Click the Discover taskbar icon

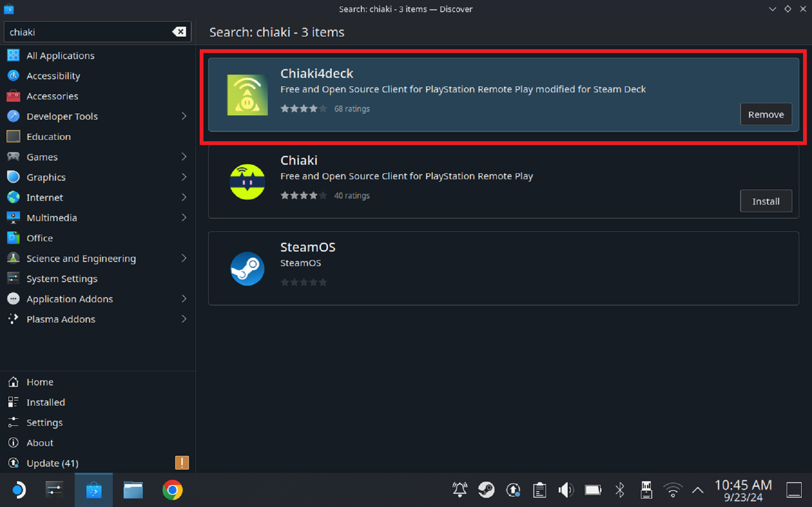94,490
